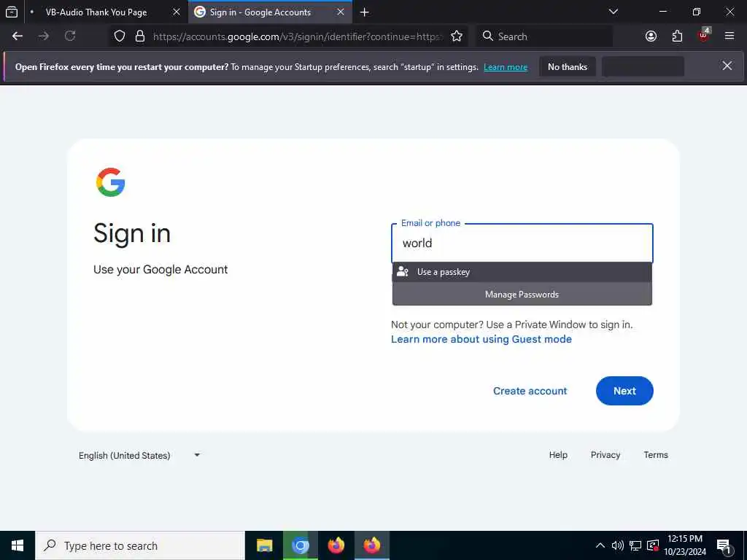Open the Firefox account icon
Image resolution: width=747 pixels, height=560 pixels.
(x=651, y=36)
